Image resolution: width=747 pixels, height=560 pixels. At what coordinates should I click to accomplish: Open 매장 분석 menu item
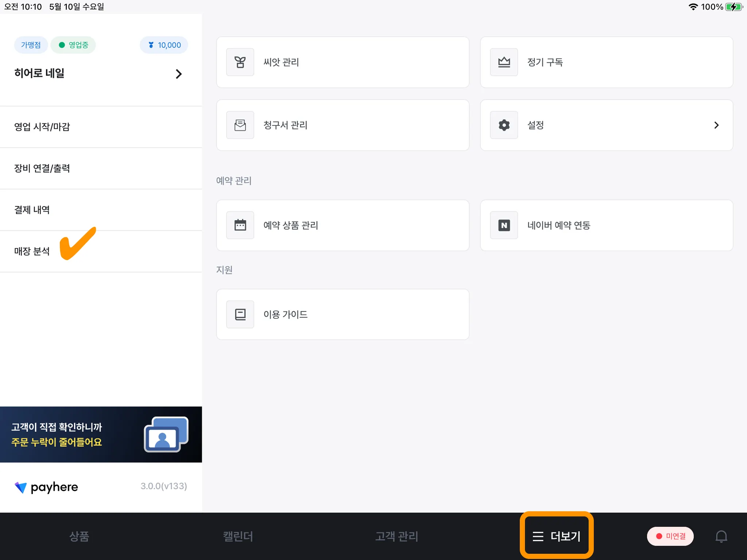[32, 252]
